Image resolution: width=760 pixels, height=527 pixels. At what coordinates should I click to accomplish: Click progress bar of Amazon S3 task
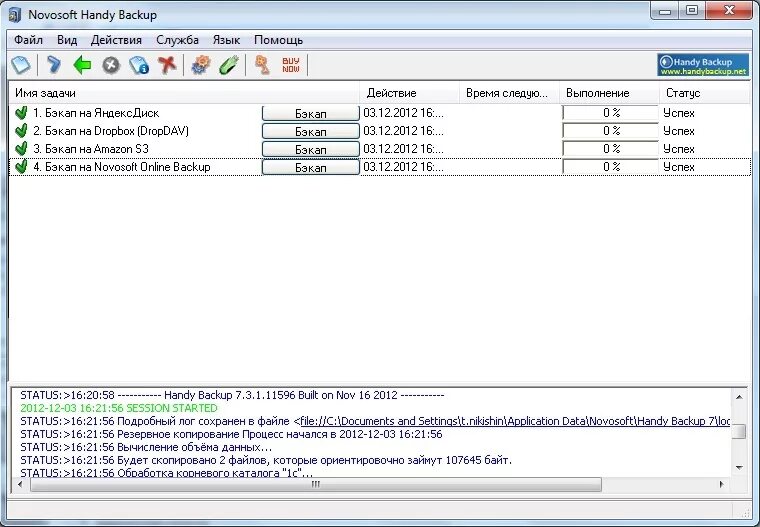click(611, 149)
